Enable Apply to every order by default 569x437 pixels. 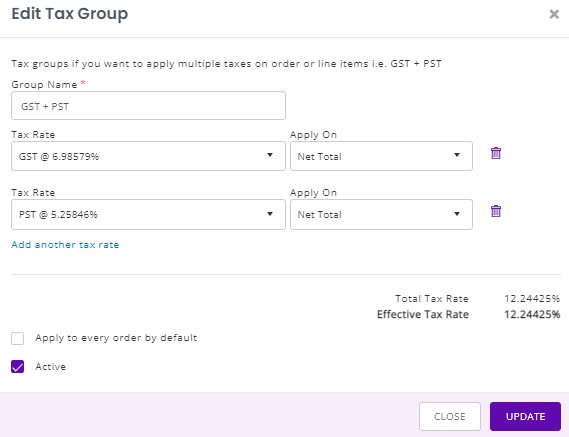point(17,338)
